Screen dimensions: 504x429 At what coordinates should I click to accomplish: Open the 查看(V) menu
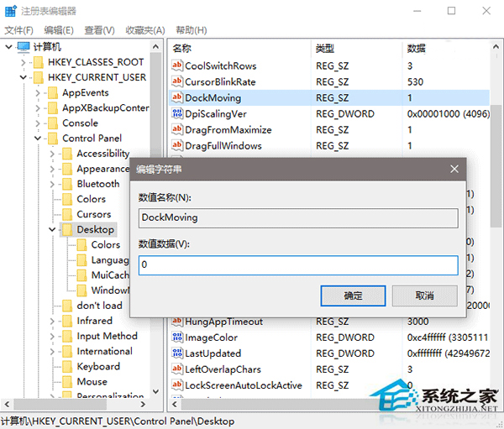click(x=99, y=30)
